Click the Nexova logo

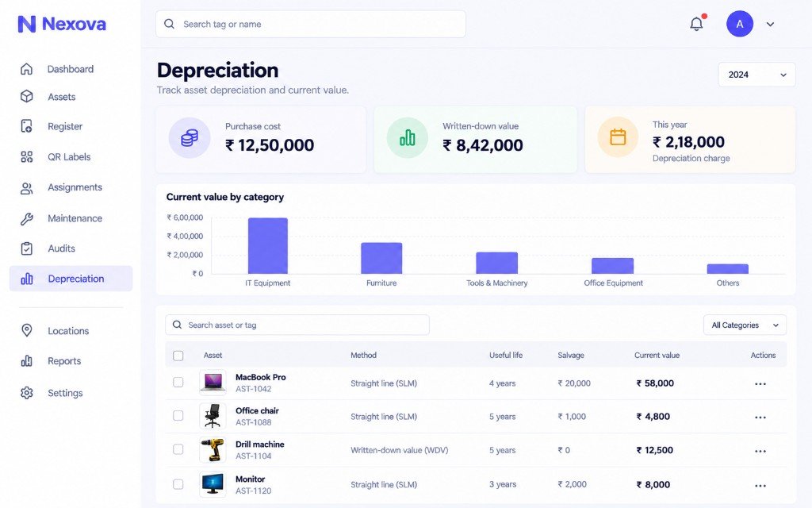pyautogui.click(x=62, y=24)
